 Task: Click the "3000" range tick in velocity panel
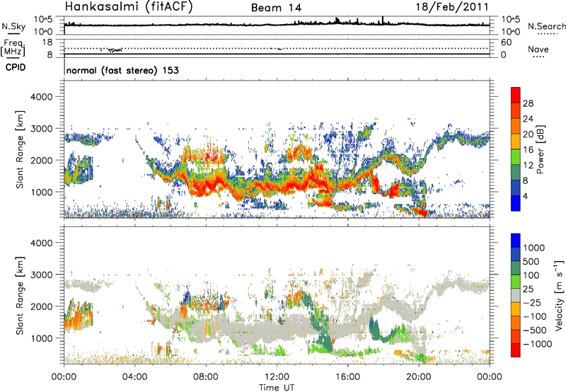(42, 275)
